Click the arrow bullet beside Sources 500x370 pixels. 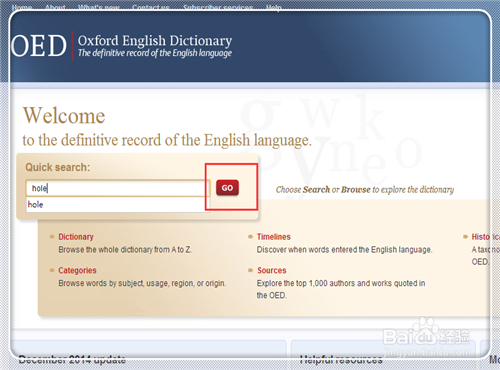[250, 270]
